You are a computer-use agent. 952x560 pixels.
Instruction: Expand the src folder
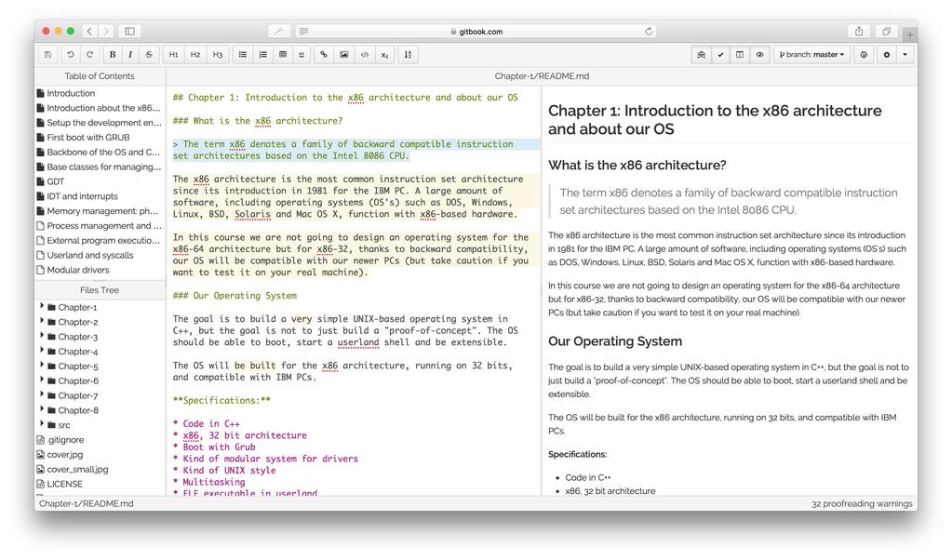pyautogui.click(x=42, y=425)
